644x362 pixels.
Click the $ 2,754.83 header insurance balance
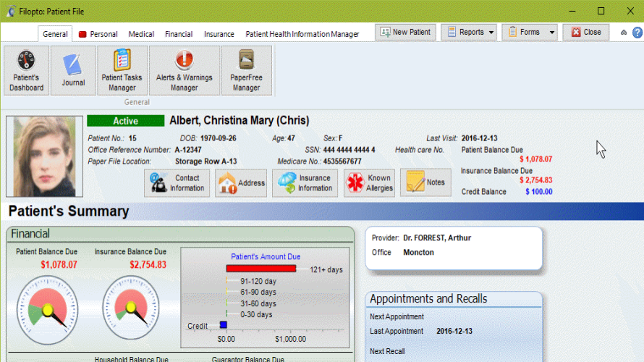point(536,180)
